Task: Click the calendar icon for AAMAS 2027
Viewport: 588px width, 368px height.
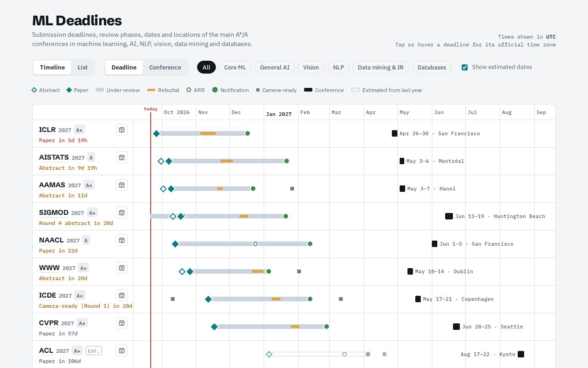Action: click(x=122, y=185)
